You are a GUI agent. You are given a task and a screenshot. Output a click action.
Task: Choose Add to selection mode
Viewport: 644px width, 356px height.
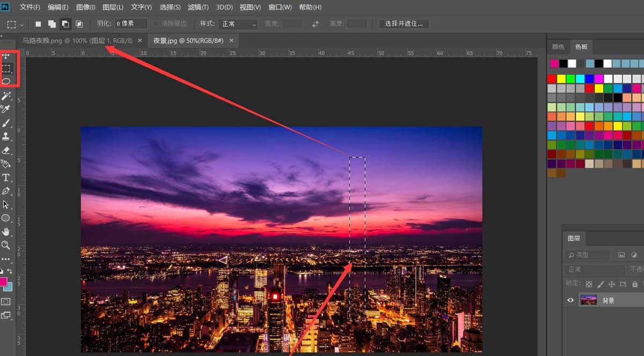click(x=52, y=24)
